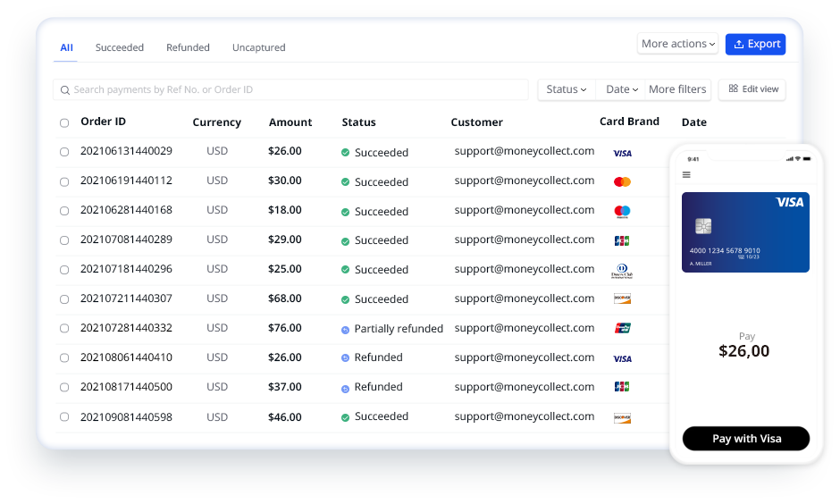This screenshot has width=840, height=504.
Task: Click the Customer column header
Action: pyautogui.click(x=477, y=122)
